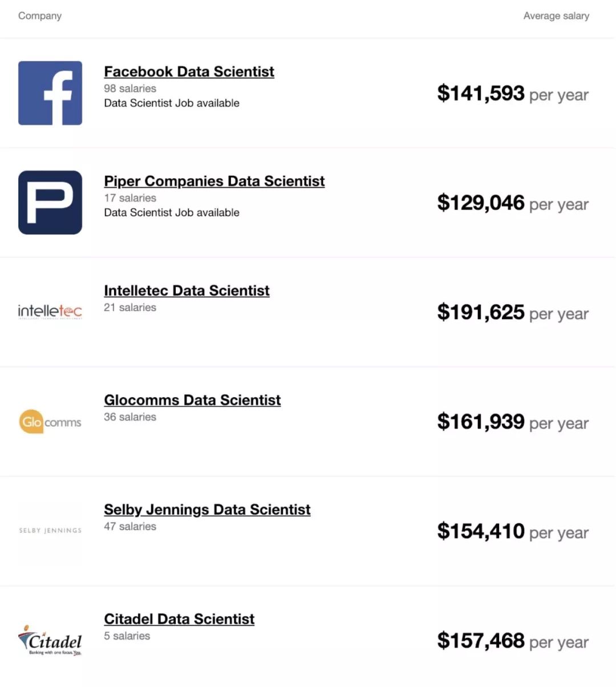Open Selby Jennings Data Scientist link
The width and height of the screenshot is (616, 687).
207,510
